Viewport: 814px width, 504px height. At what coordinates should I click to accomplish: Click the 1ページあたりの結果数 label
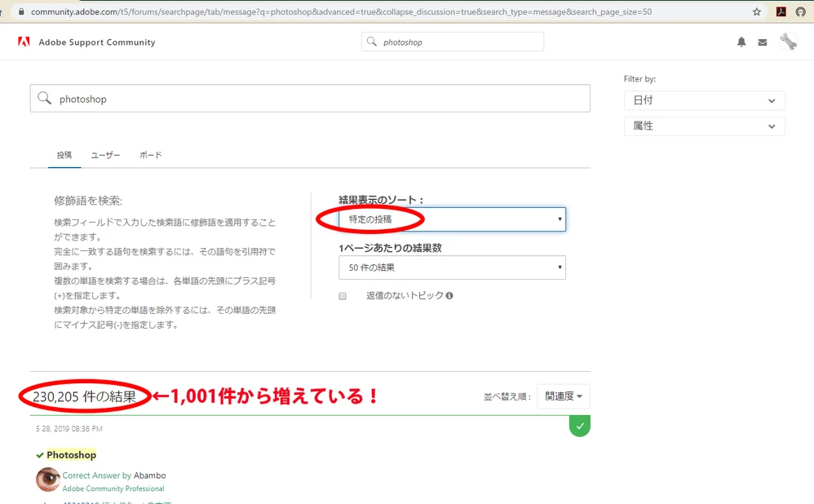tap(390, 248)
